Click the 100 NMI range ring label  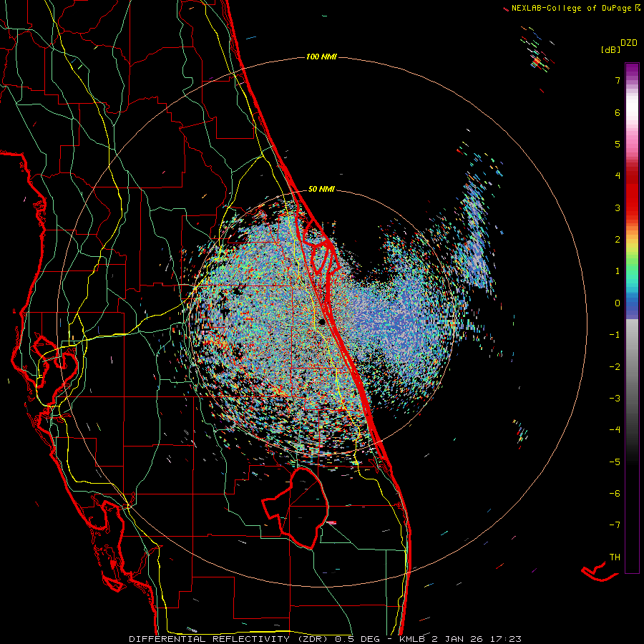tap(321, 57)
